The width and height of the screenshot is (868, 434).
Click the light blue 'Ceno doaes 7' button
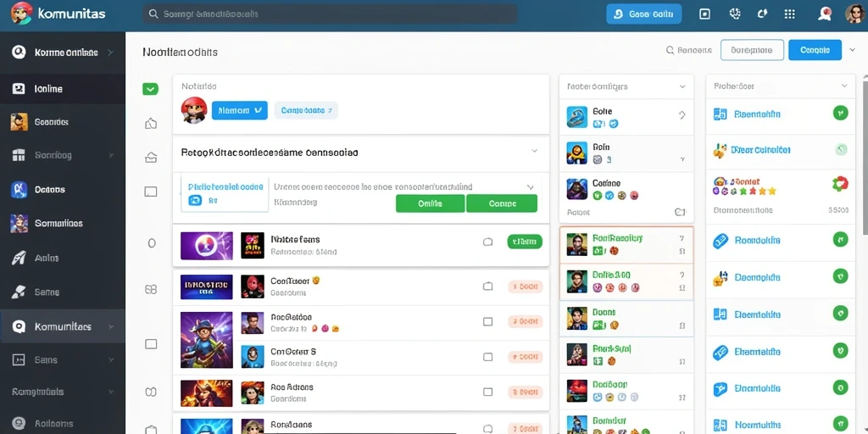point(306,110)
